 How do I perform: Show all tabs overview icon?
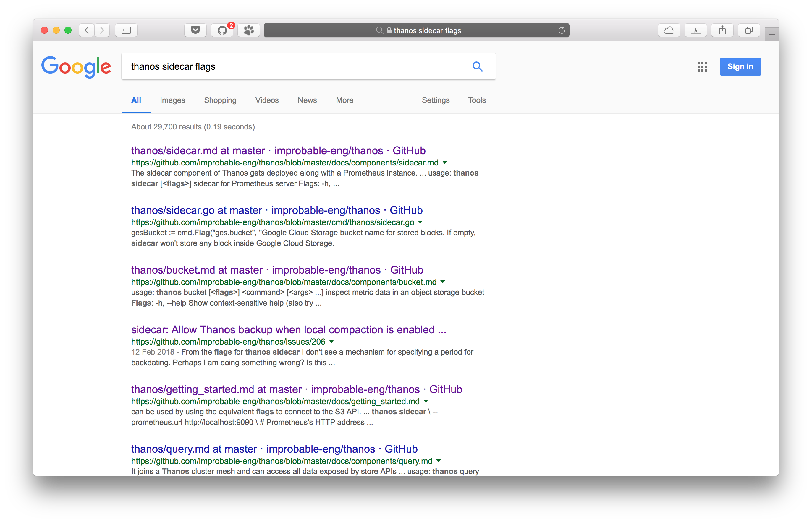[749, 30]
